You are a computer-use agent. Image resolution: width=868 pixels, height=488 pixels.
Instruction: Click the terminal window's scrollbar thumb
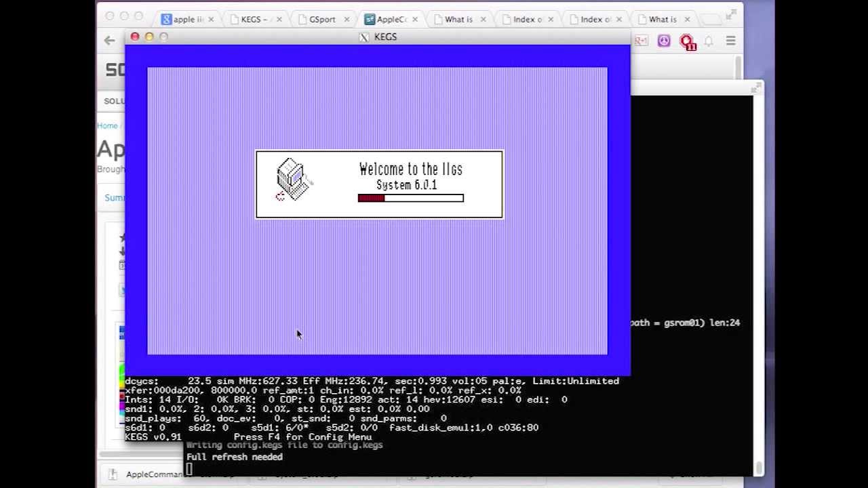coord(759,468)
